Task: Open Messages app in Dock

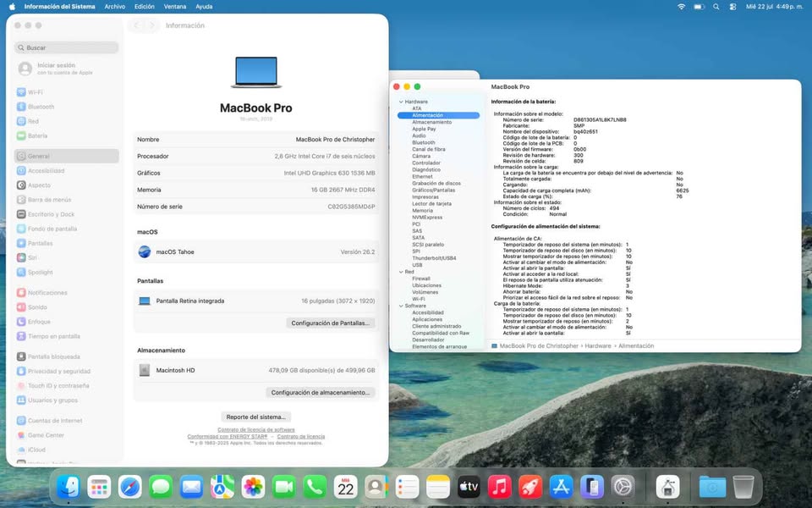Action: pyautogui.click(x=161, y=487)
